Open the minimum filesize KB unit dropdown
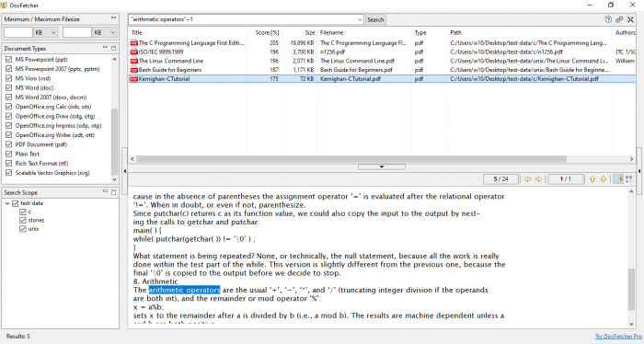 [46, 32]
